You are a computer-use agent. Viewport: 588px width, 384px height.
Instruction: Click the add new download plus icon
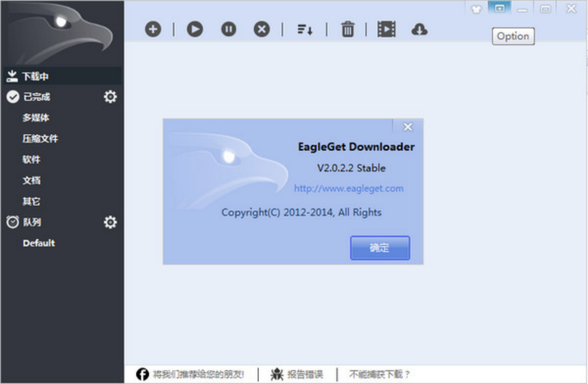(153, 29)
